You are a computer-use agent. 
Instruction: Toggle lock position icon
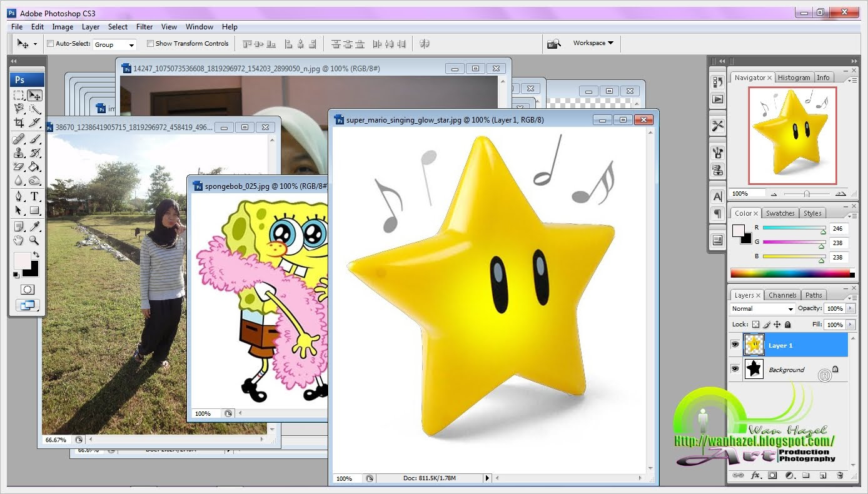[x=777, y=325]
